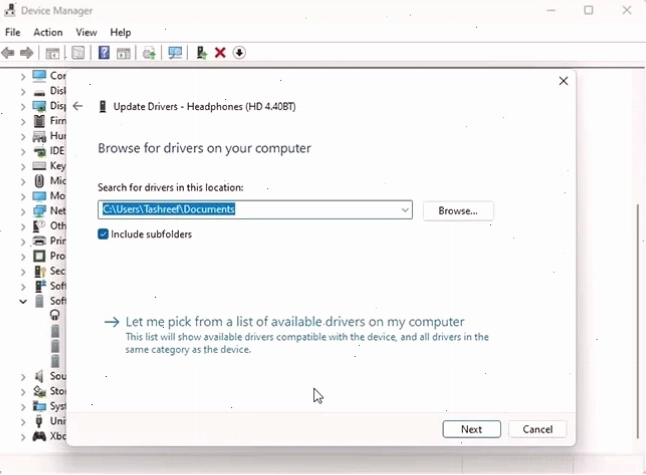Click the Universal Serial Bus icon in tree
Screen dimensions: 646x475
39,421
